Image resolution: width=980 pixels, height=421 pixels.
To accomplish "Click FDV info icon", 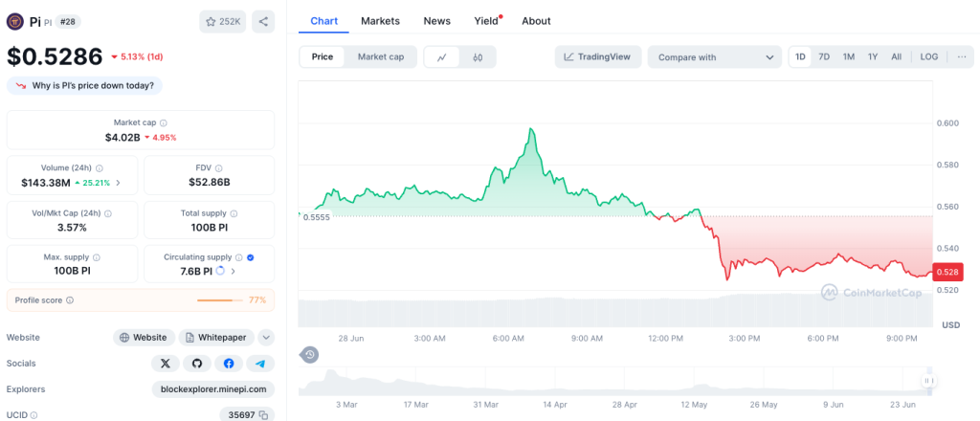I will click(x=219, y=168).
